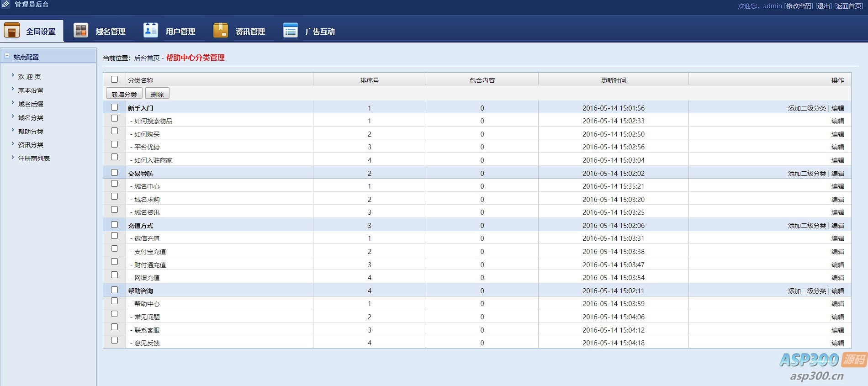
Task: Click 修改密码 link in header
Action: (x=799, y=6)
